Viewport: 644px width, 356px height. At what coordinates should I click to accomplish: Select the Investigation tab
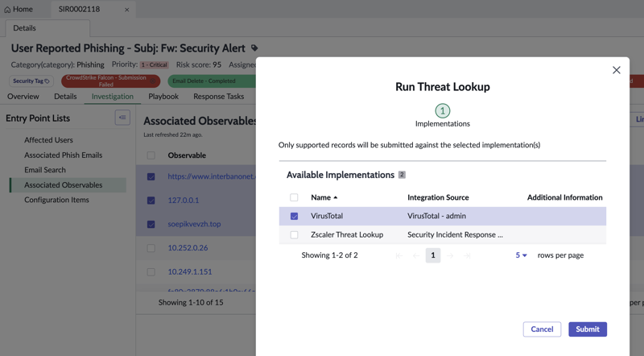click(113, 96)
